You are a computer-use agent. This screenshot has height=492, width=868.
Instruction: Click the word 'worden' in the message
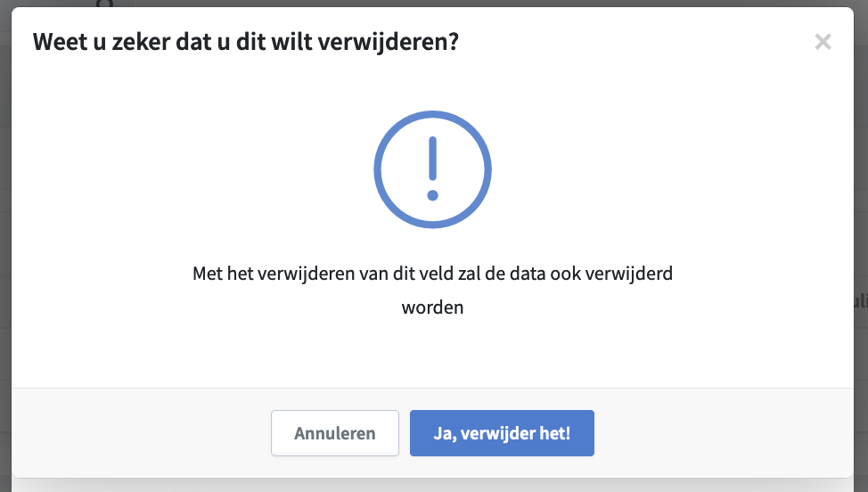(432, 307)
